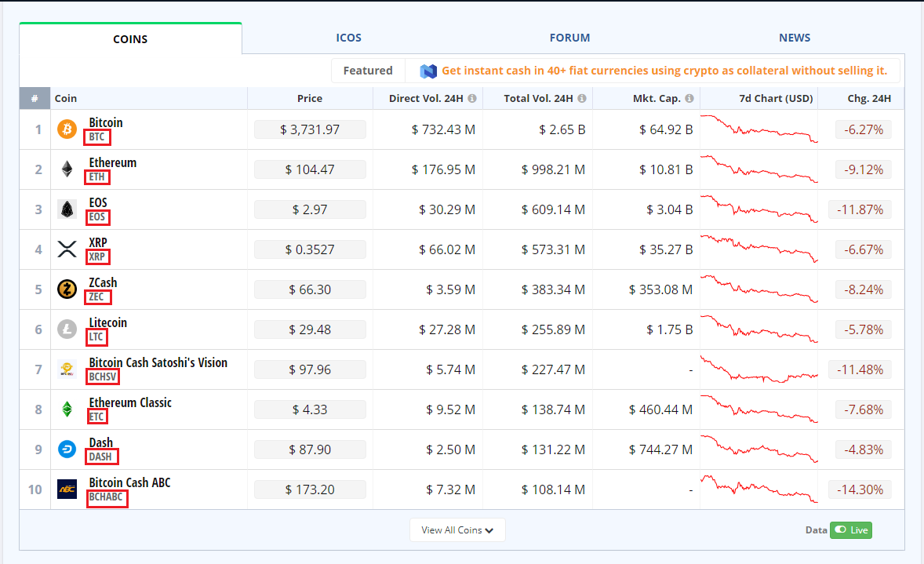Click the ZCash coin logo icon
This screenshot has width=924, height=564.
pos(67,289)
